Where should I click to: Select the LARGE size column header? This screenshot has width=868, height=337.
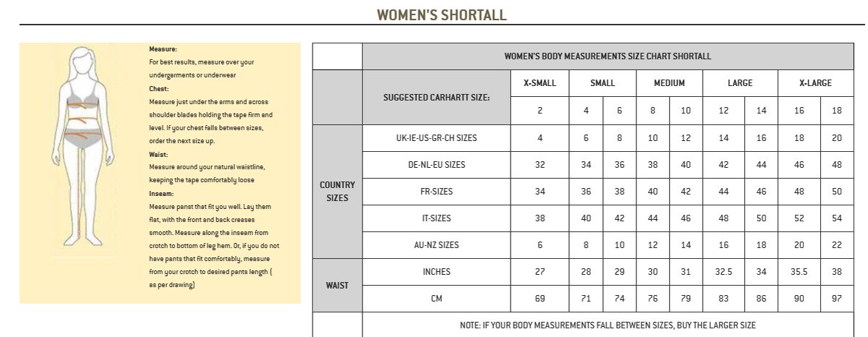pyautogui.click(x=740, y=83)
